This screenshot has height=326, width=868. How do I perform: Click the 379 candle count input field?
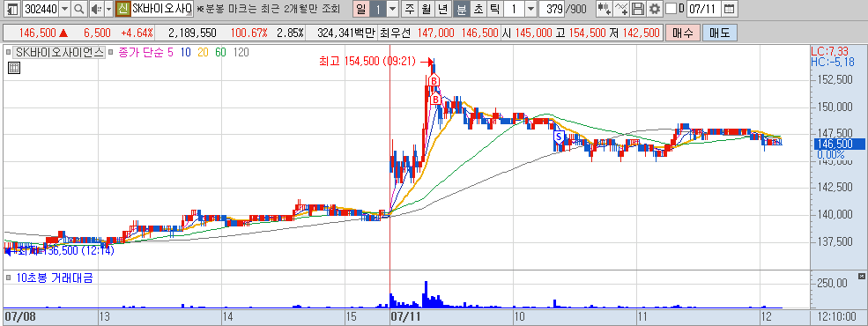[552, 9]
